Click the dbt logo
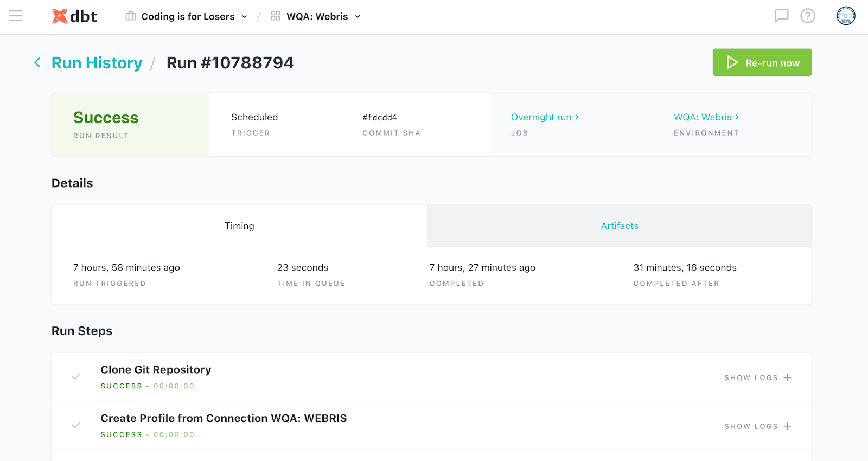868x461 pixels. tap(74, 16)
